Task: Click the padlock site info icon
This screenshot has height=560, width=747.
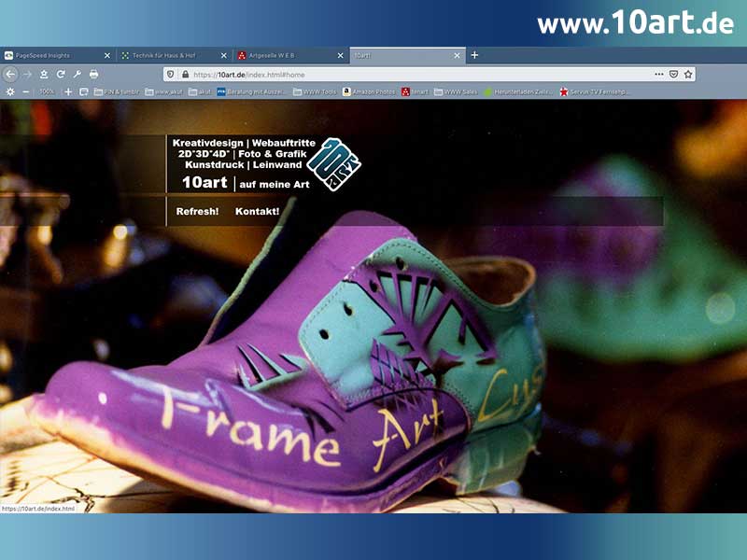Action: pyautogui.click(x=185, y=75)
